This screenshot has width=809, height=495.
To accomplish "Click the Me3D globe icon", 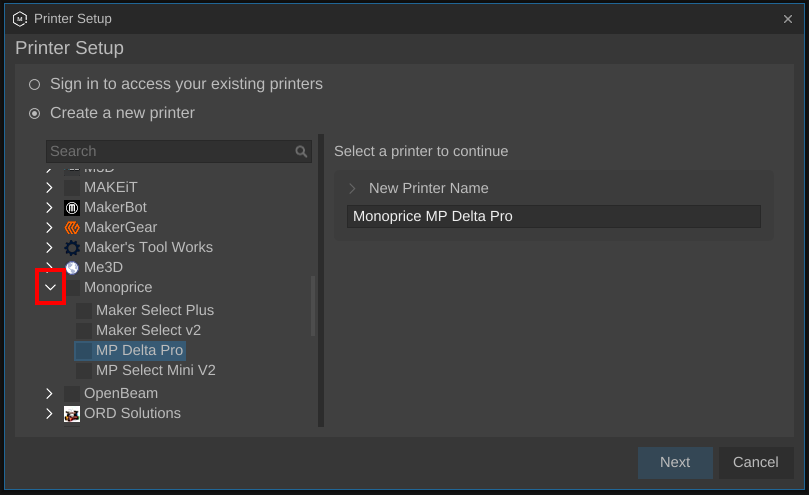I will click(x=72, y=267).
